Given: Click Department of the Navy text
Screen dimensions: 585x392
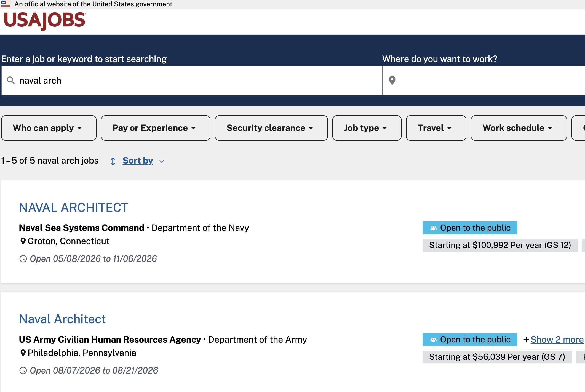Looking at the screenshot, I should click(200, 228).
